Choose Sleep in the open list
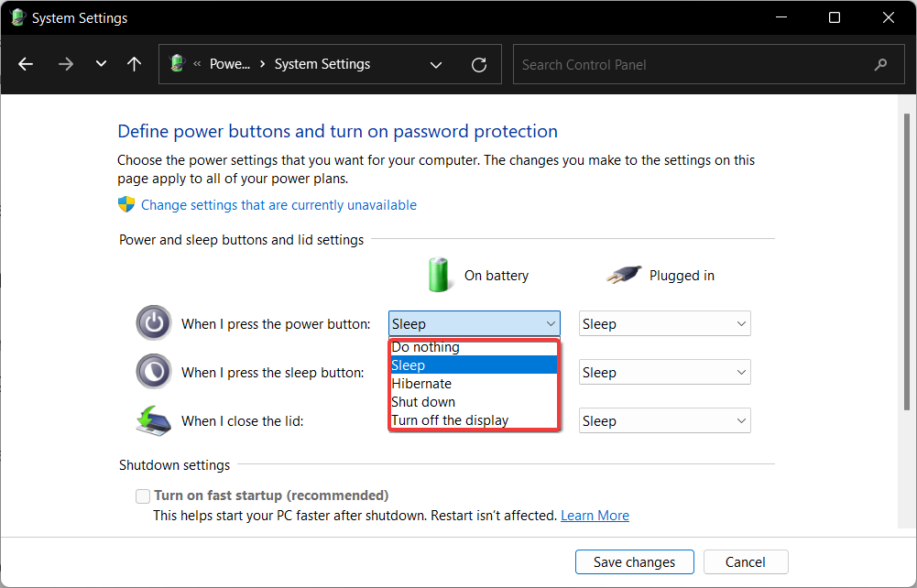The height and width of the screenshot is (588, 917). tap(474, 365)
